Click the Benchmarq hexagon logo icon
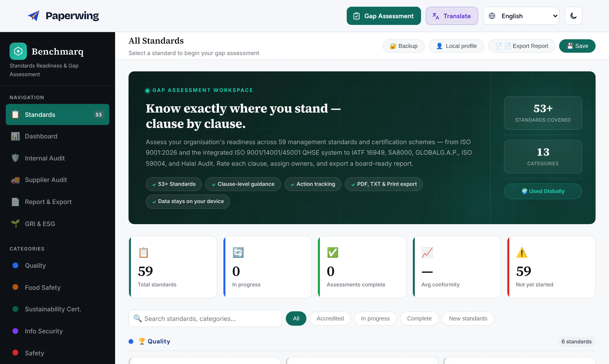The width and height of the screenshot is (609, 364). (x=18, y=51)
